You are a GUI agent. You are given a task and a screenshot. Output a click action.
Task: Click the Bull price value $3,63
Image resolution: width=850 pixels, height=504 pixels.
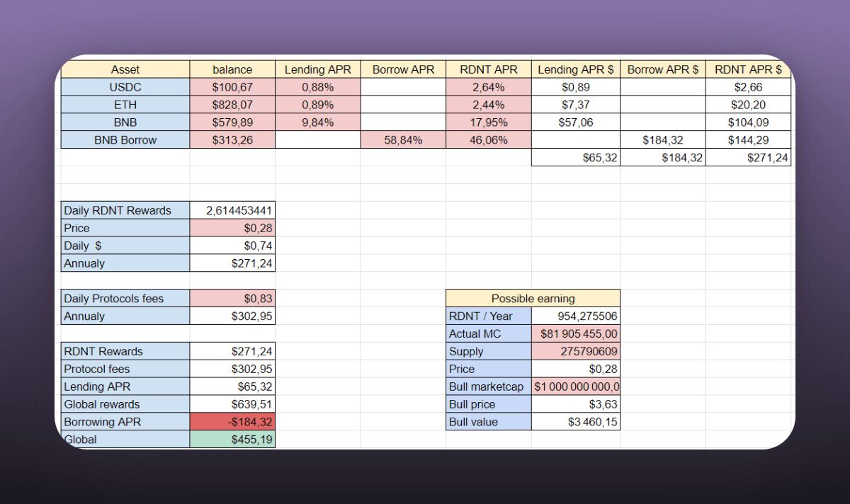(575, 404)
